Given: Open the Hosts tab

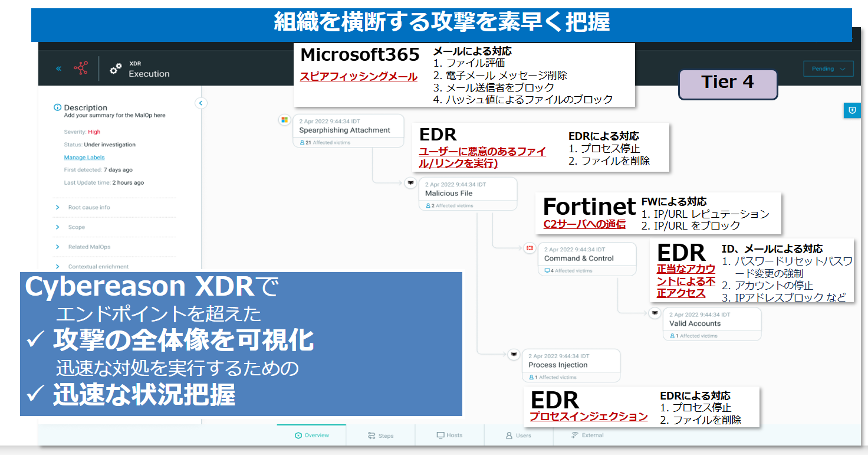Looking at the screenshot, I should [x=450, y=436].
